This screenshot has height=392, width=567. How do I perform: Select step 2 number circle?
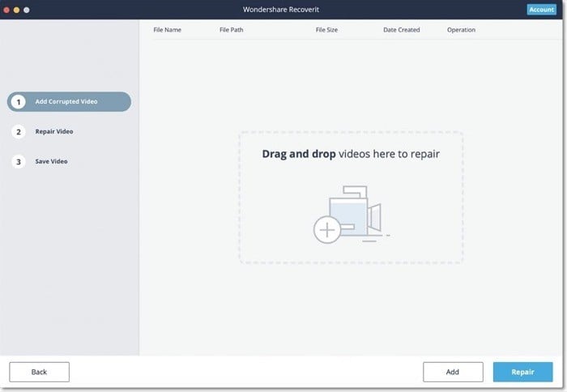(x=19, y=132)
